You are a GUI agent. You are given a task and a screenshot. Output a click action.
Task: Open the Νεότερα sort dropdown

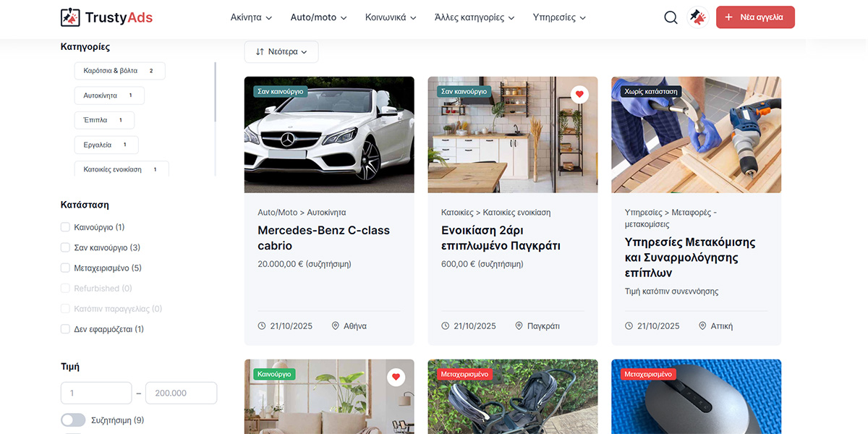pos(281,52)
